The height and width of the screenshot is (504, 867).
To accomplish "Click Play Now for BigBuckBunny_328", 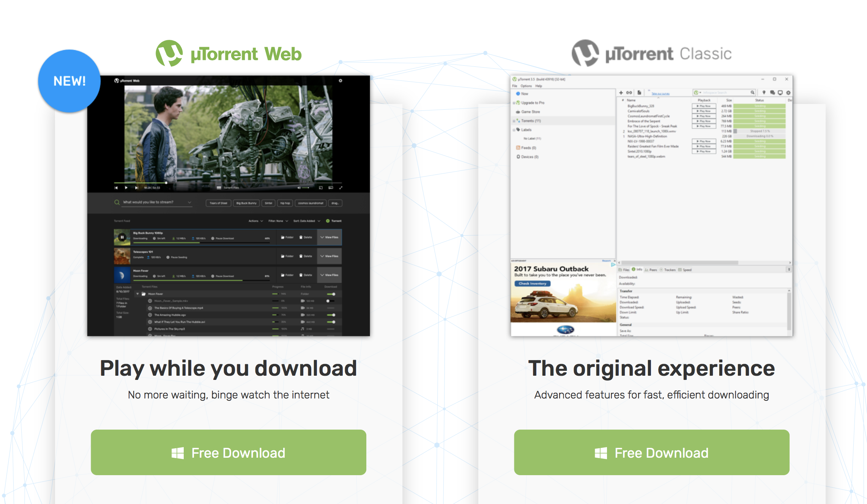I will click(704, 106).
